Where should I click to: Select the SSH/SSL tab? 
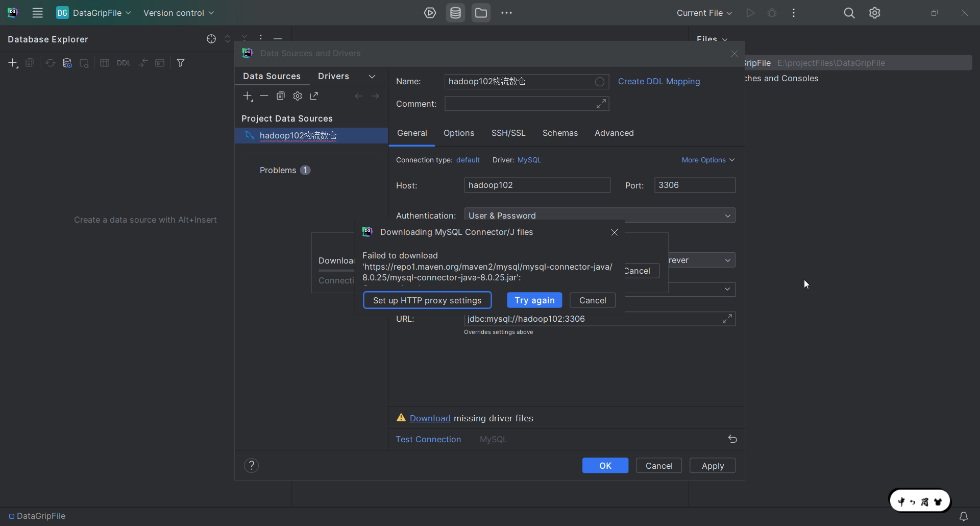click(508, 133)
